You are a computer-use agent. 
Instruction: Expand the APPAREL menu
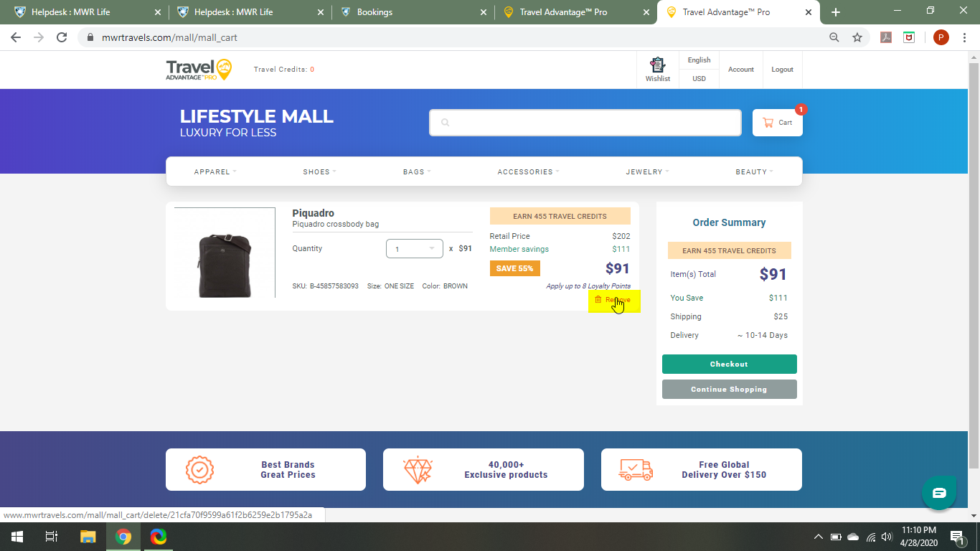215,172
